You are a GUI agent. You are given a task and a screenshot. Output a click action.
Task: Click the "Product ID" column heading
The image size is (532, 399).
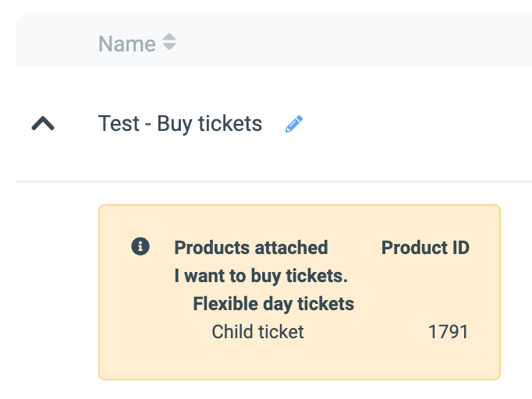click(x=425, y=248)
